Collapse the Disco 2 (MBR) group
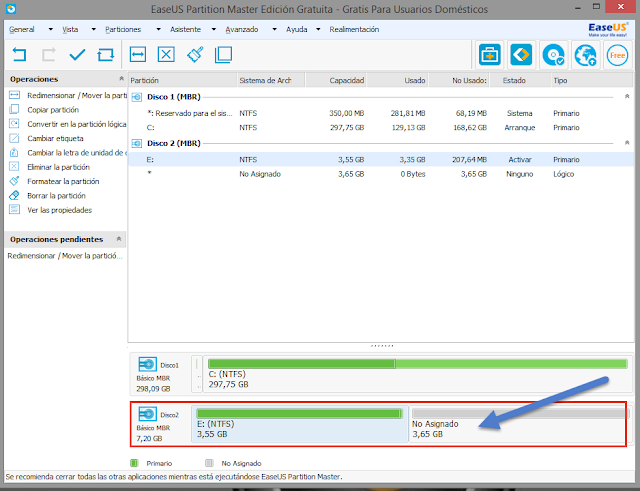Viewport: 640px width, 491px height. (x=627, y=143)
